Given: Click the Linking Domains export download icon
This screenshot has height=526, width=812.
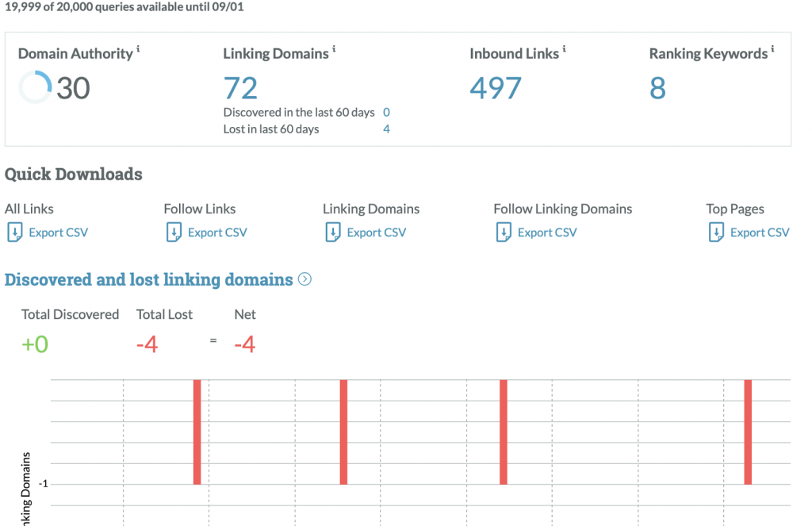Looking at the screenshot, I should (x=334, y=232).
